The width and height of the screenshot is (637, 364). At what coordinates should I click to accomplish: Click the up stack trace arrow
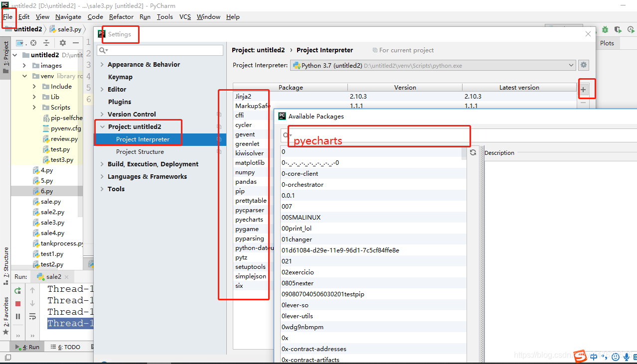32,290
